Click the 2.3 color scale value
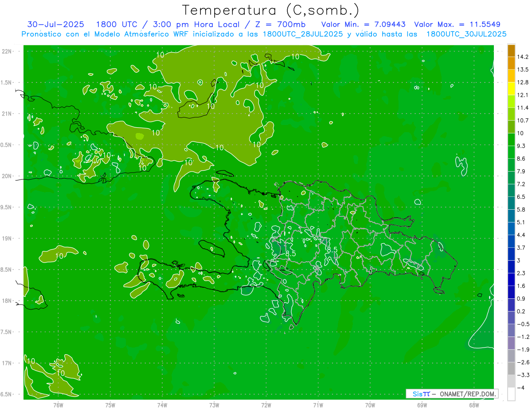 click(x=521, y=273)
